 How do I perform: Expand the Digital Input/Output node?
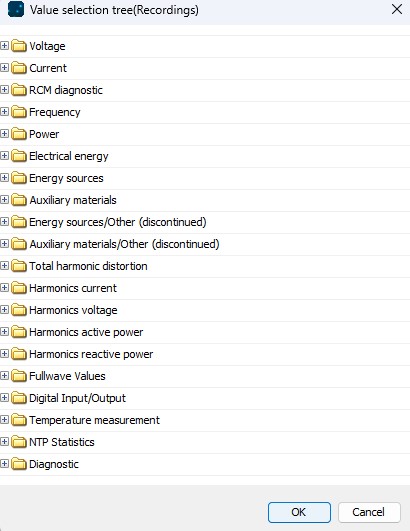click(4, 398)
